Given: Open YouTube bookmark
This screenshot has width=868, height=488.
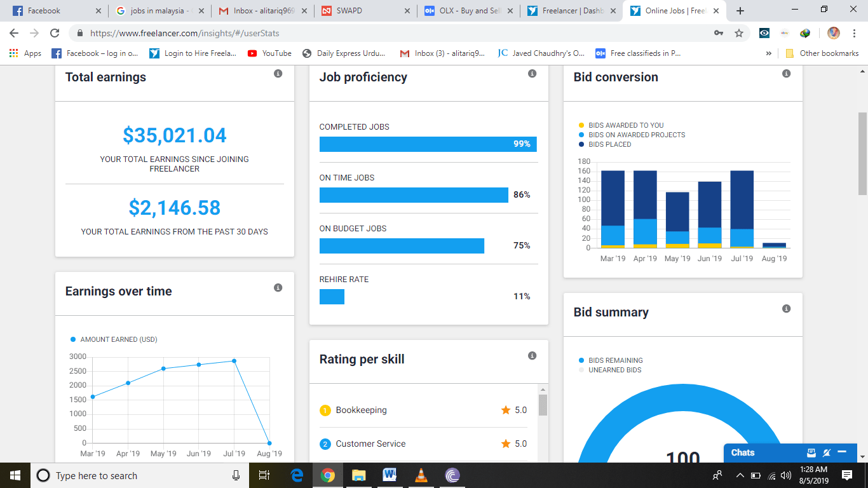Looking at the screenshot, I should 269,53.
